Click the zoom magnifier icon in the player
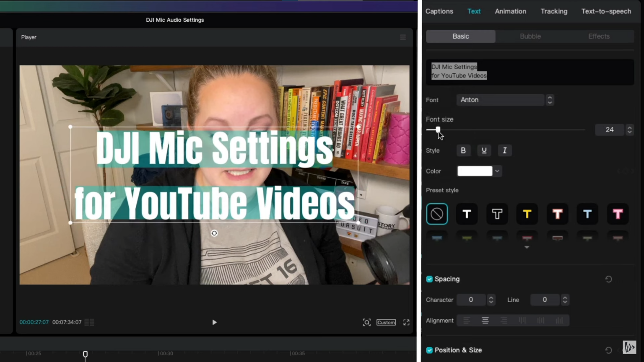 point(366,322)
